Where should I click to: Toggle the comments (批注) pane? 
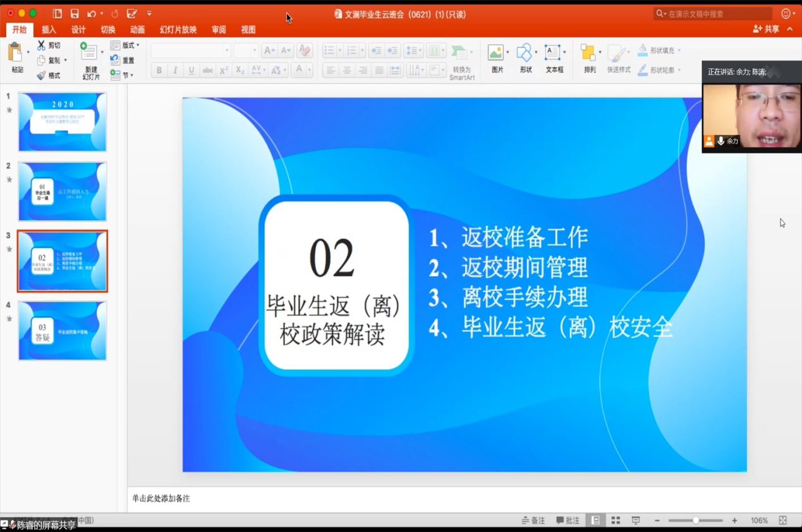[568, 521]
